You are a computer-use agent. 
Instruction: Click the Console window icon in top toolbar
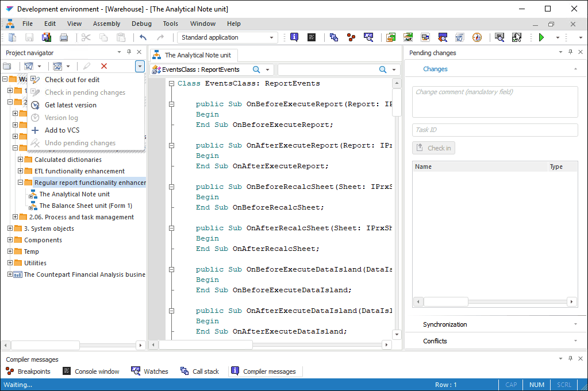[x=312, y=37]
